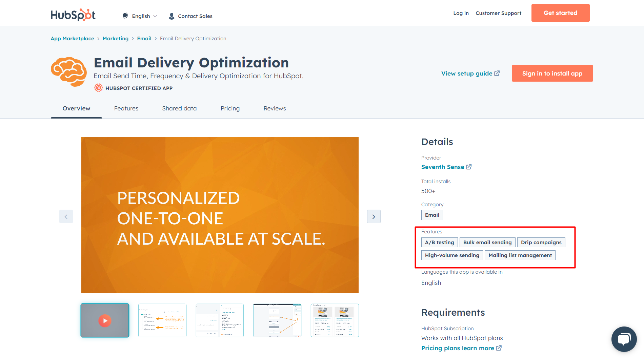Open the Reviews tab
The height and width of the screenshot is (358, 644).
click(x=275, y=108)
